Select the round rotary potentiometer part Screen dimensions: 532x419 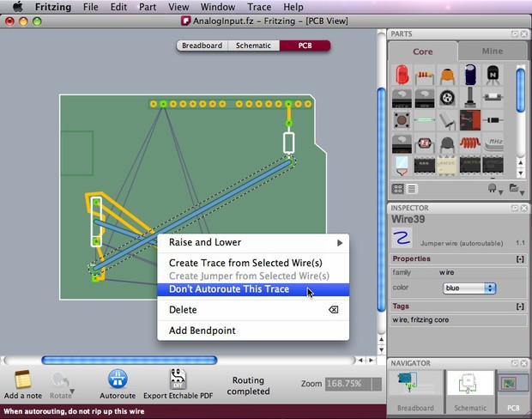click(447, 98)
